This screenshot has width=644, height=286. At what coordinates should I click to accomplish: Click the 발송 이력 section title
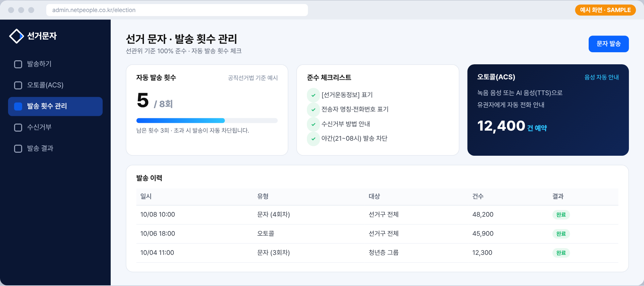[x=149, y=178]
